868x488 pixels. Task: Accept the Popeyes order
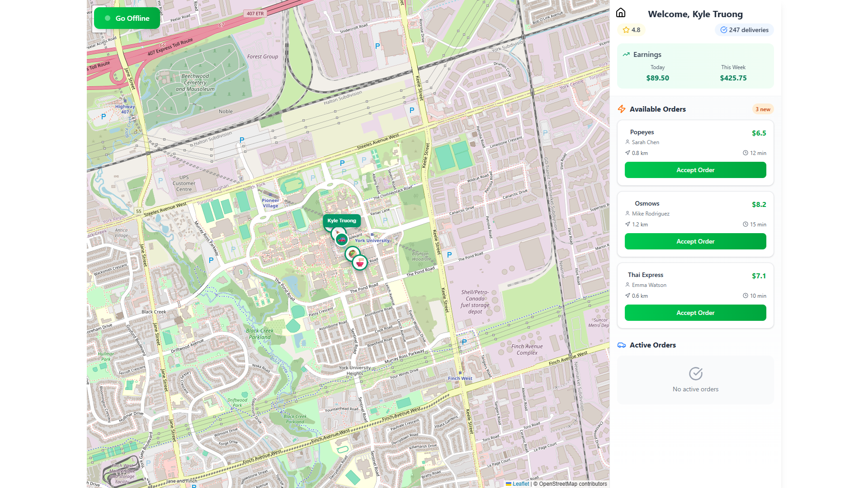pyautogui.click(x=695, y=170)
